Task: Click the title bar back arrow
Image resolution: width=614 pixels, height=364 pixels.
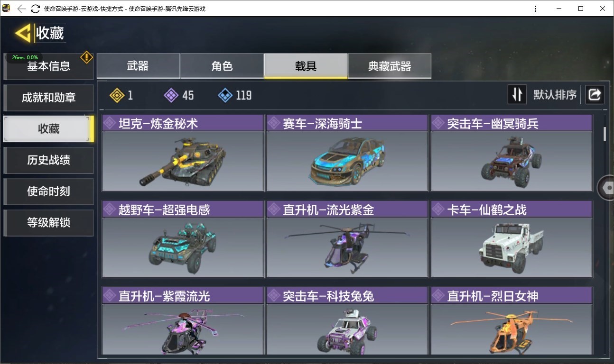Action: 21,9
